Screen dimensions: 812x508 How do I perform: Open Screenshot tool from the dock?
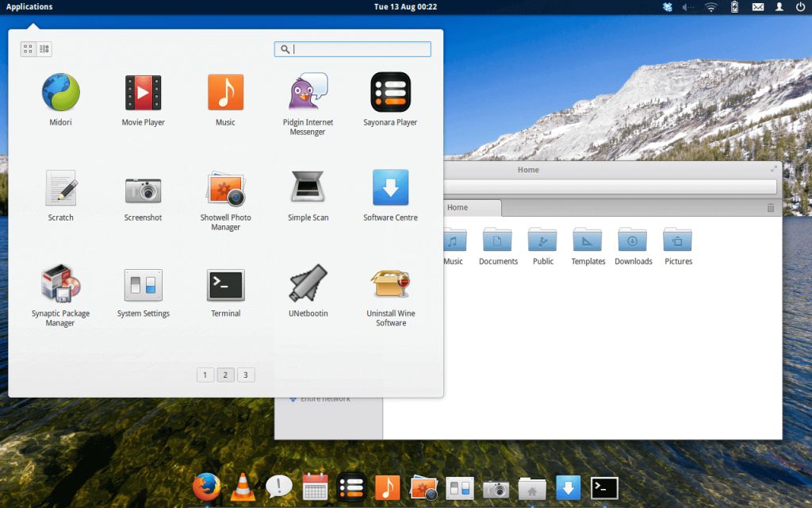[x=496, y=489]
